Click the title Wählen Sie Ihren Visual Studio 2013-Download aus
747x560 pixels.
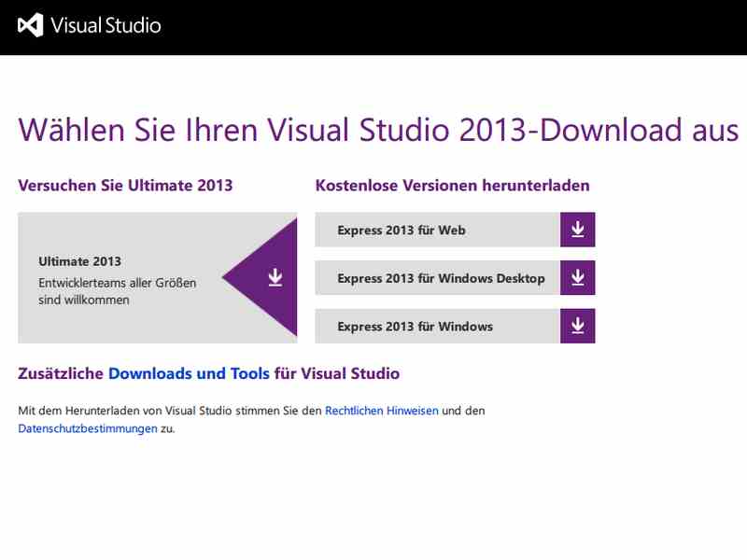click(x=378, y=130)
